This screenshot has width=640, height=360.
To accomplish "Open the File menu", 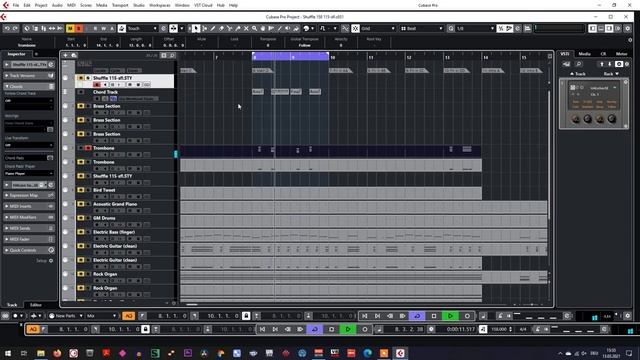I will point(16,5).
